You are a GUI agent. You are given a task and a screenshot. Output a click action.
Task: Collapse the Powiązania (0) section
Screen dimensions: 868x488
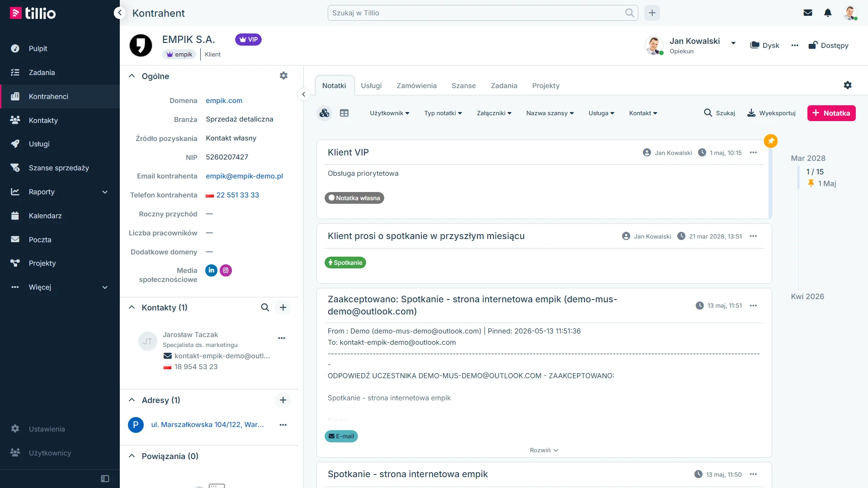pos(132,456)
